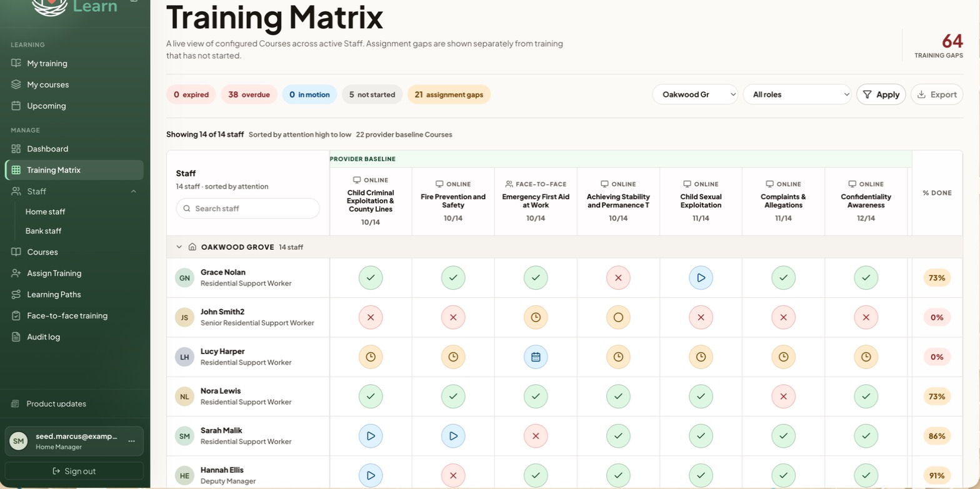Viewport: 980px width, 489px height.
Task: Open user account options (three dots)
Action: (131, 441)
